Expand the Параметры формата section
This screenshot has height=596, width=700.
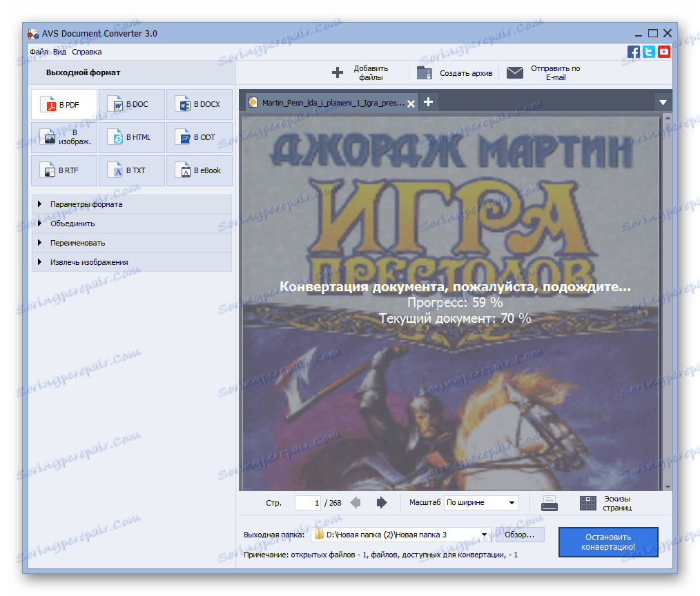pos(132,204)
